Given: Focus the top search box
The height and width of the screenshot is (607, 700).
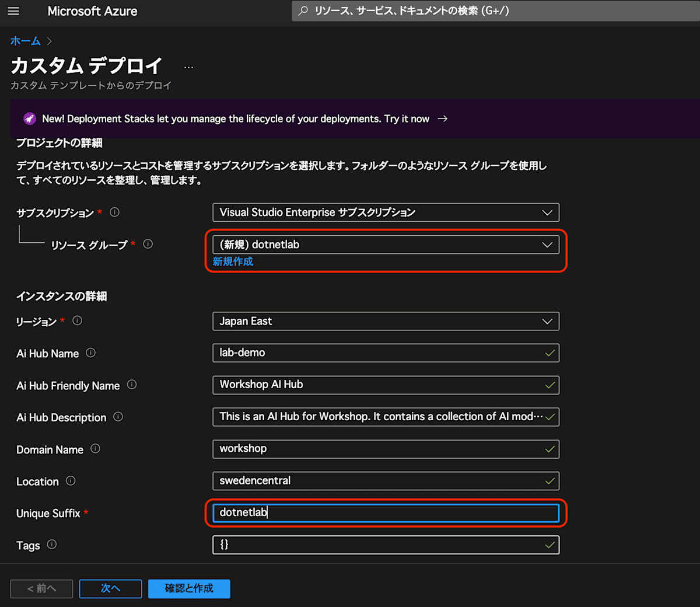Looking at the screenshot, I should (x=496, y=11).
